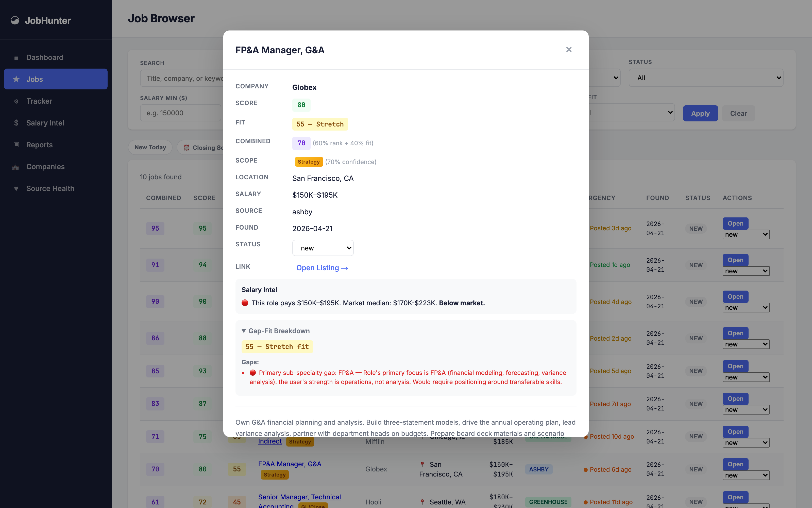This screenshot has width=812, height=508.
Task: Click the Reports sidebar icon
Action: tap(16, 145)
